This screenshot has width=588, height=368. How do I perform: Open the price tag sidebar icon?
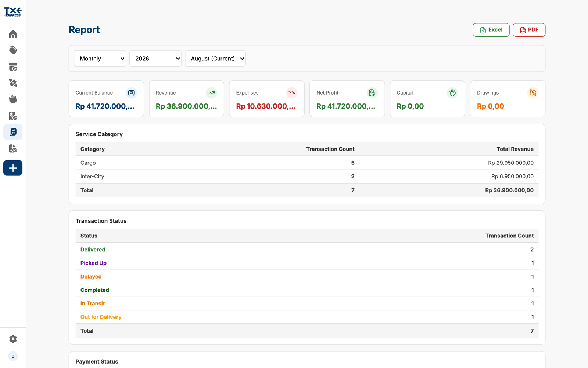[13, 50]
